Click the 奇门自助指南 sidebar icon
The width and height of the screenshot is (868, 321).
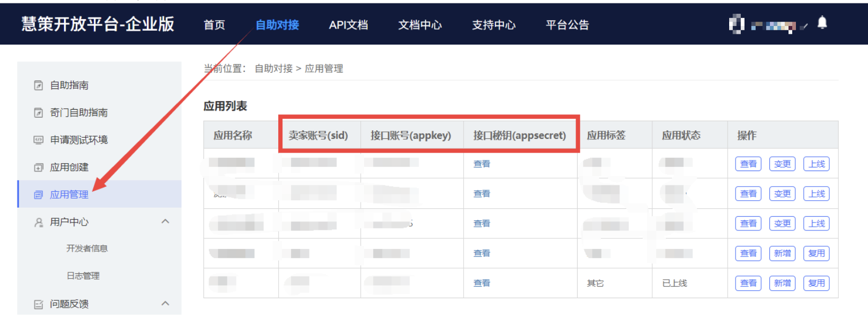pyautogui.click(x=38, y=113)
